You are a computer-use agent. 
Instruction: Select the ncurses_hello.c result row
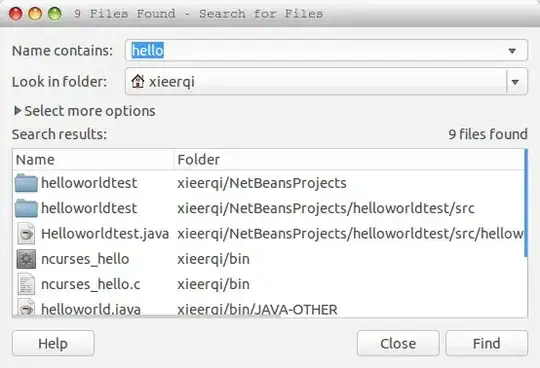pyautogui.click(x=269, y=284)
